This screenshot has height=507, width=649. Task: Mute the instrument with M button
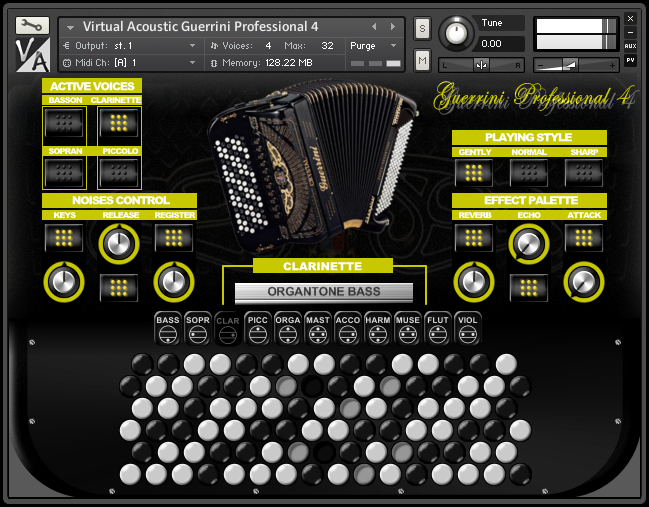[422, 60]
